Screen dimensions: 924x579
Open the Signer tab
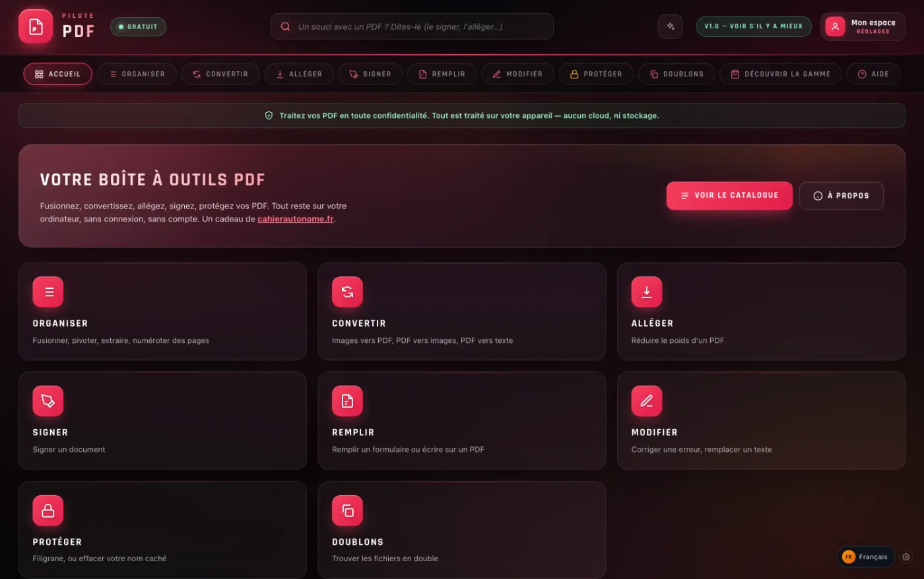point(370,74)
